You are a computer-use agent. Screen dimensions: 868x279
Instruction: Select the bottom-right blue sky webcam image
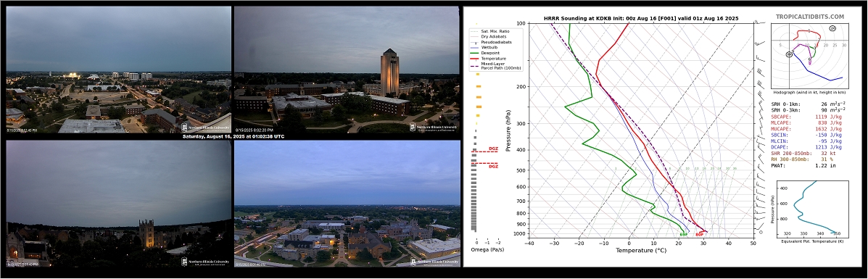(347, 204)
